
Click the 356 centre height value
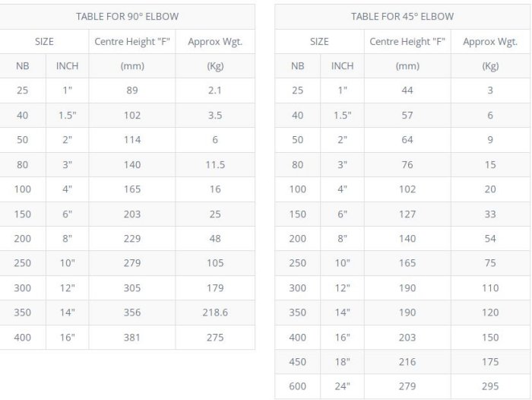coord(132,312)
